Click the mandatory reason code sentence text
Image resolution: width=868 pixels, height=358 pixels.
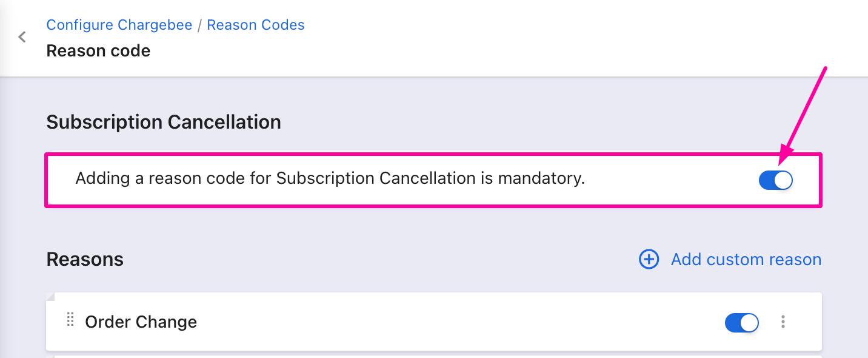click(x=330, y=178)
